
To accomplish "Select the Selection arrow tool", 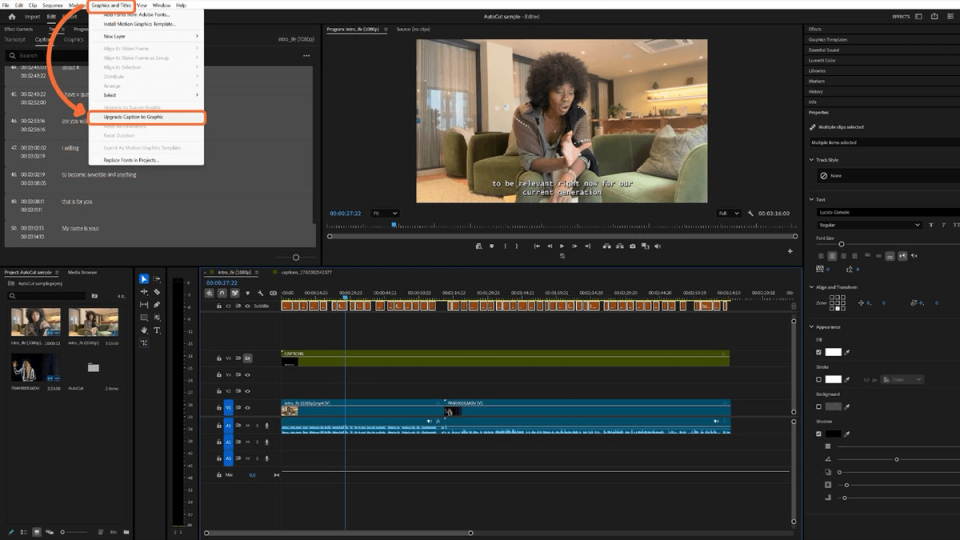I will click(144, 279).
